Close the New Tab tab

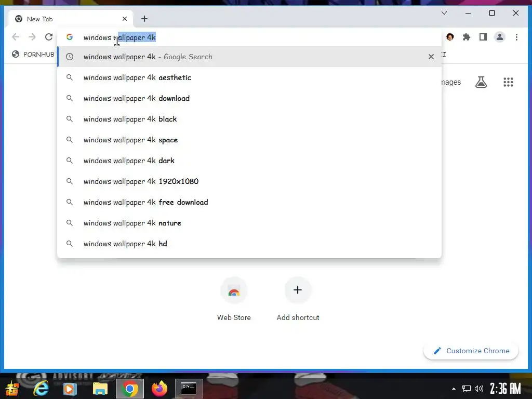coord(125,19)
